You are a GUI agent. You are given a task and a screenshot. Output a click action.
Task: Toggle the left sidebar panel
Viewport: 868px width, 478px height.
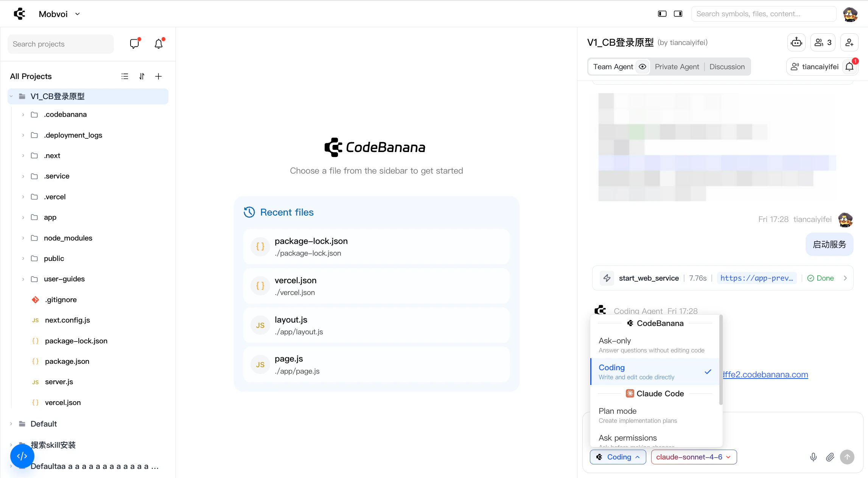click(x=662, y=14)
